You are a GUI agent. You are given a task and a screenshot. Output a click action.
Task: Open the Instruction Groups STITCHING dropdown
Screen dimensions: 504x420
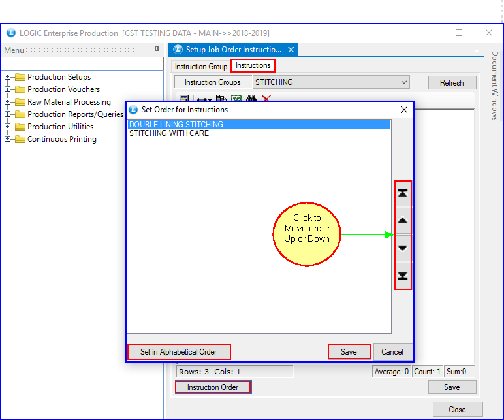[x=404, y=82]
